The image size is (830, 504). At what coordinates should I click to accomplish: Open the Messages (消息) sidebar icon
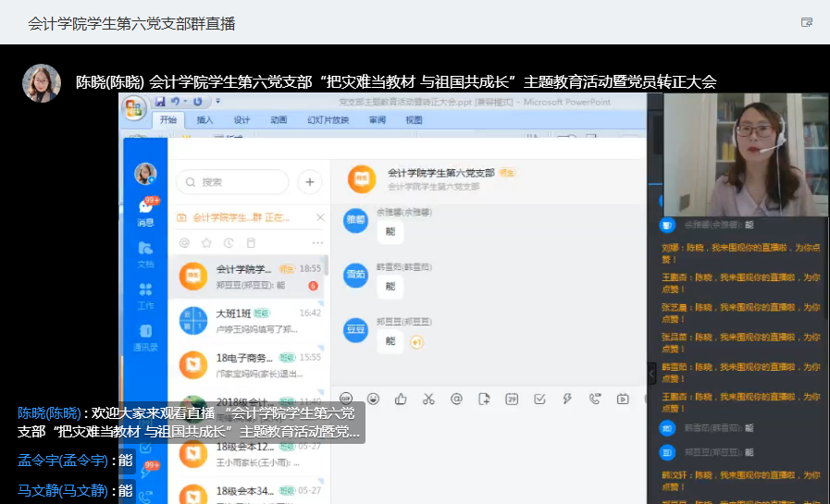point(145,211)
